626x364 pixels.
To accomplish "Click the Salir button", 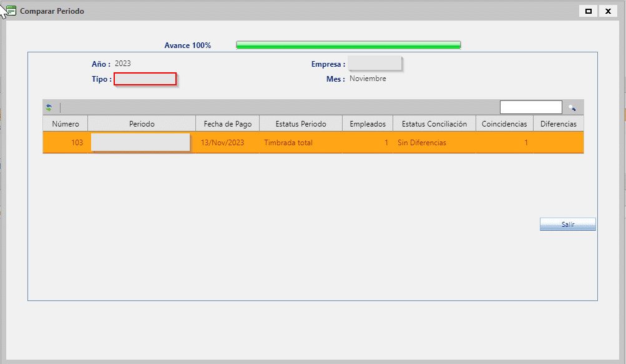I will [x=567, y=224].
